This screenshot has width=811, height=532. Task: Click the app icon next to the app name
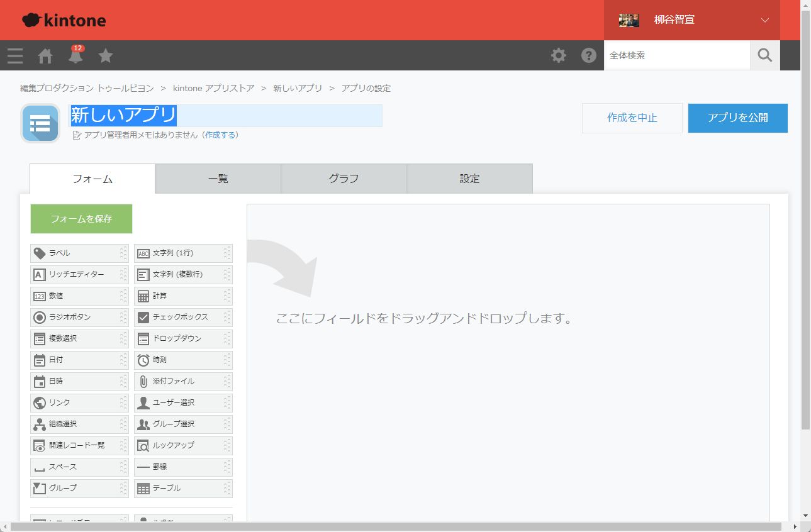pos(40,123)
